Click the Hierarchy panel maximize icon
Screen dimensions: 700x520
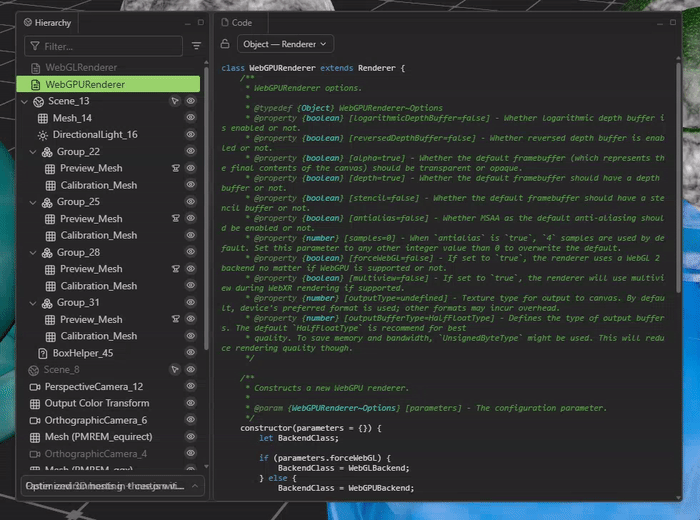coord(201,22)
